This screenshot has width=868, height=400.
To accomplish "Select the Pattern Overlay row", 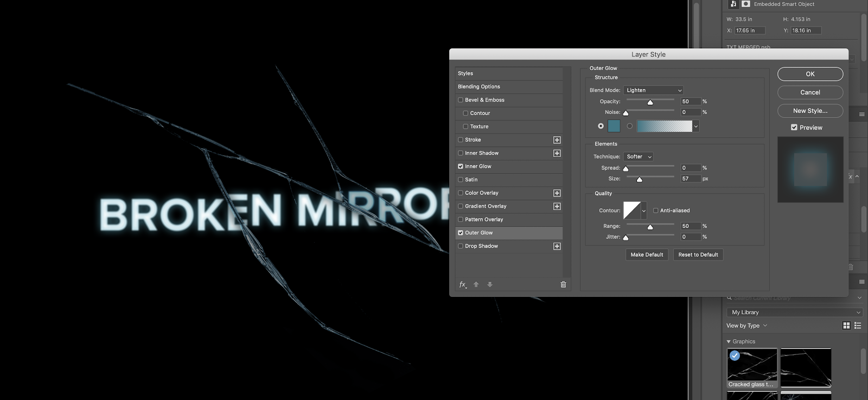I will (x=509, y=220).
